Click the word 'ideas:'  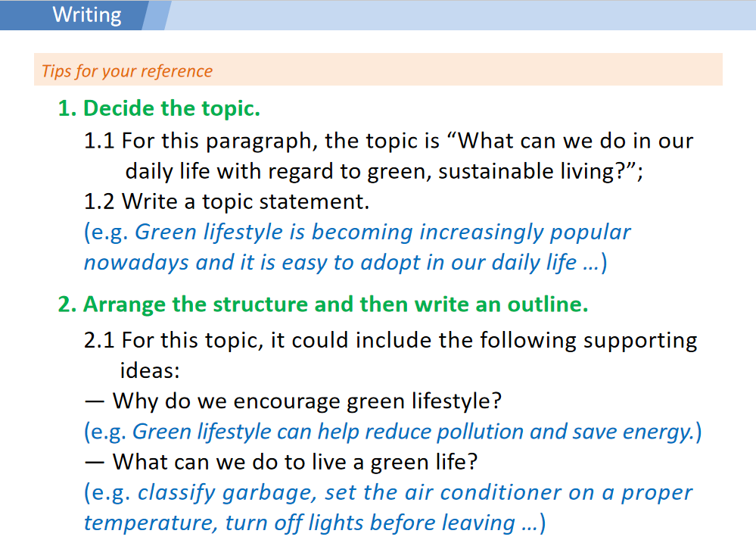148,370
